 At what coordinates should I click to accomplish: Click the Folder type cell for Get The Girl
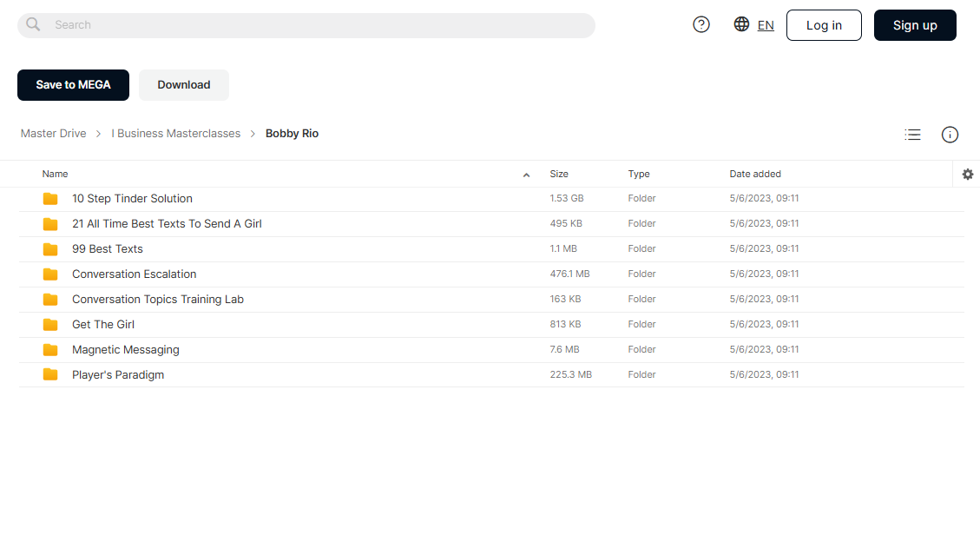641,324
